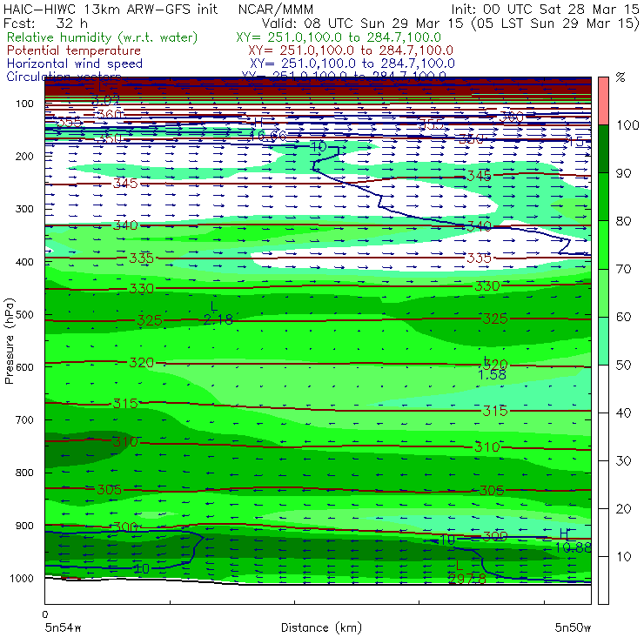Click the darkest green 90–100 colorbar segment
The height and width of the screenshot is (644, 644).
tap(603, 149)
